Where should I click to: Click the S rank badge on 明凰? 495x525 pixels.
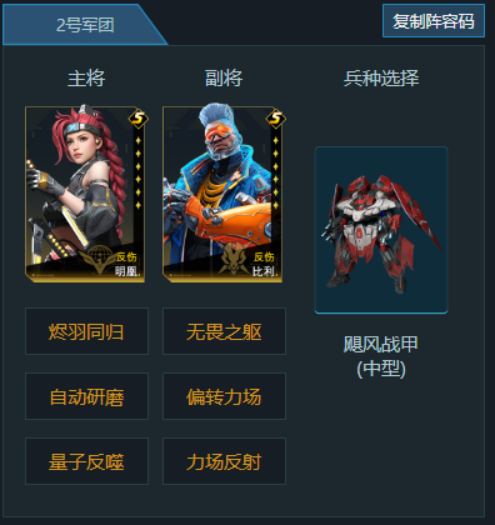138,119
